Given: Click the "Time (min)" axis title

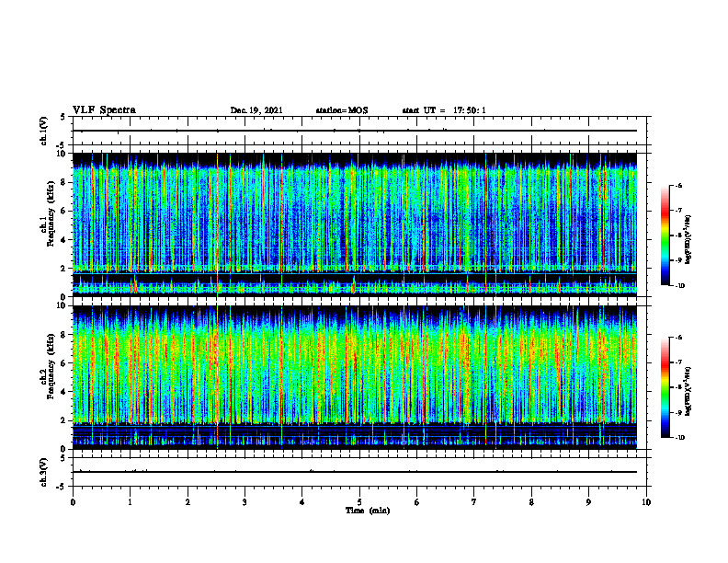Looking at the screenshot, I should [x=368, y=511].
